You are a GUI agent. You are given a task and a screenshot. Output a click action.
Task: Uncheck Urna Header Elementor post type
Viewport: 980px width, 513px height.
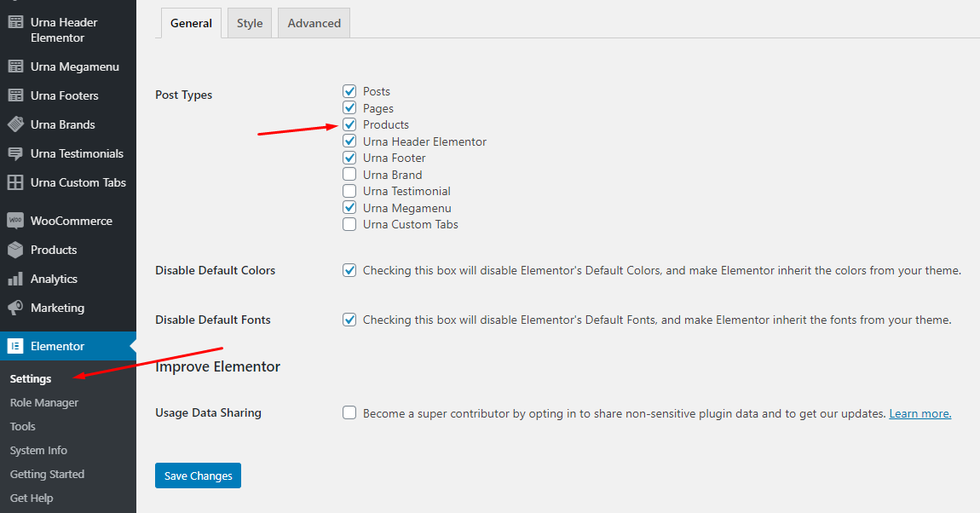349,141
